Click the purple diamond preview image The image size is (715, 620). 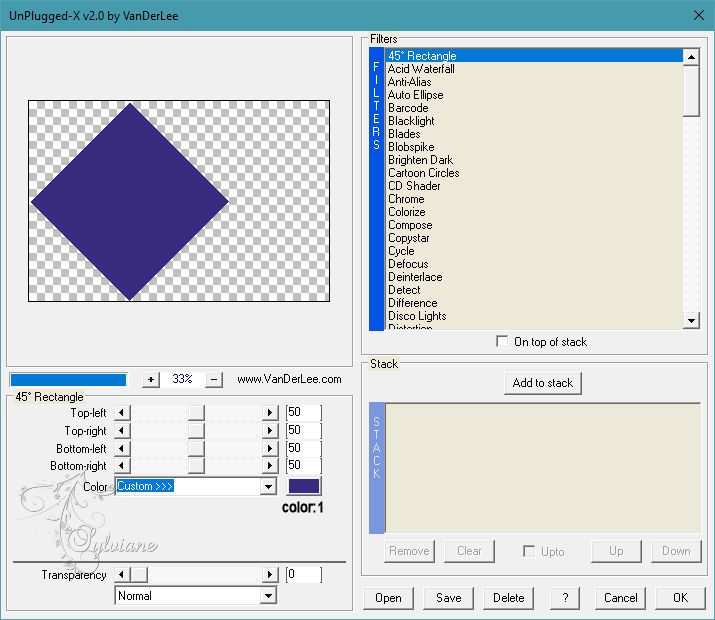(130, 202)
